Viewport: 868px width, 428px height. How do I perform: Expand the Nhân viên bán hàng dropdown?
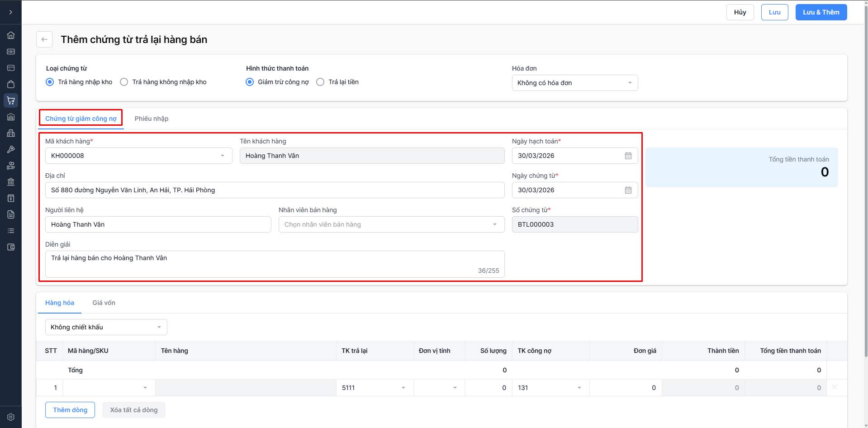[391, 224]
